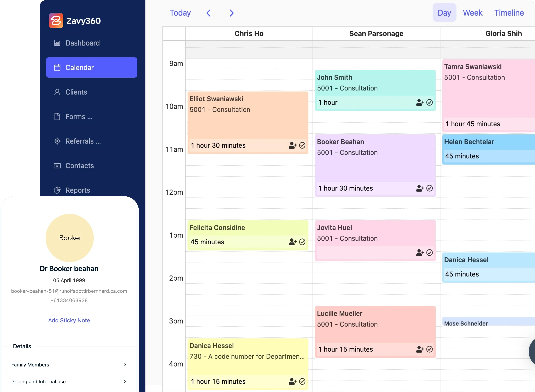Image resolution: width=535 pixels, height=392 pixels.
Task: Click Add Sticky Note link
Action: click(x=69, y=320)
